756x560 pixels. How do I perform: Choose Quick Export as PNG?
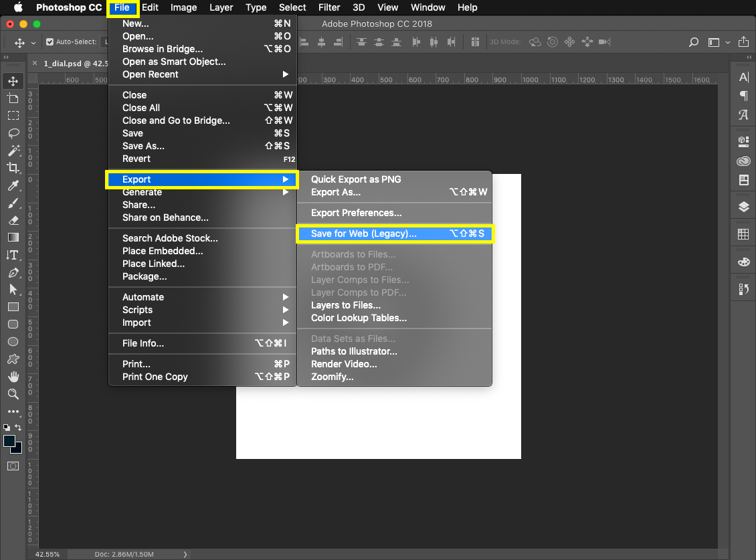point(395,179)
